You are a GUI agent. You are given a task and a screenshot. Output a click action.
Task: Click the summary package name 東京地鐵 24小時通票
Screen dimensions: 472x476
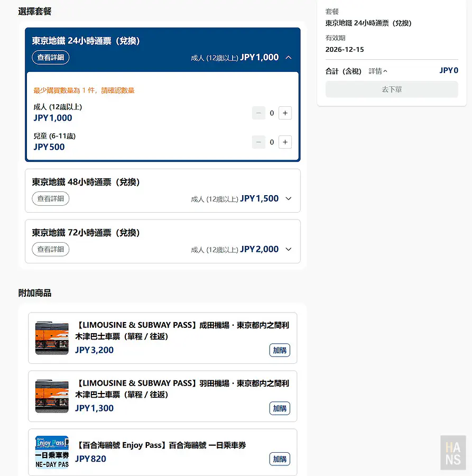click(x=368, y=23)
